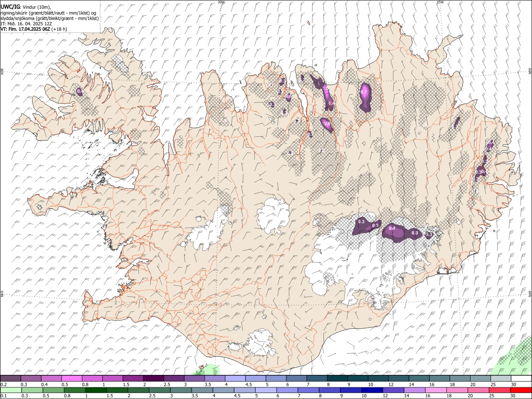This screenshot has height=399, width=532.
Task: Pick the green swatch labeled 0.5 in the rain legend row
Action: coord(53,390)
